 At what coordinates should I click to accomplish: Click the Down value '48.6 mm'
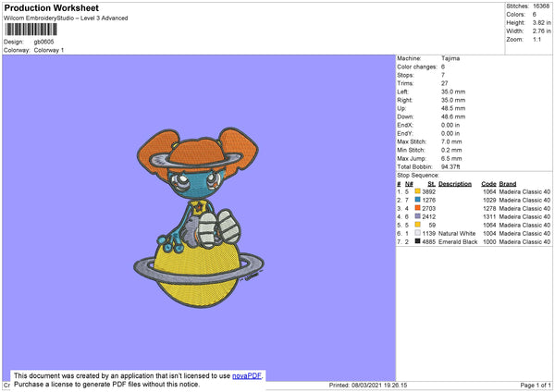[453, 116]
